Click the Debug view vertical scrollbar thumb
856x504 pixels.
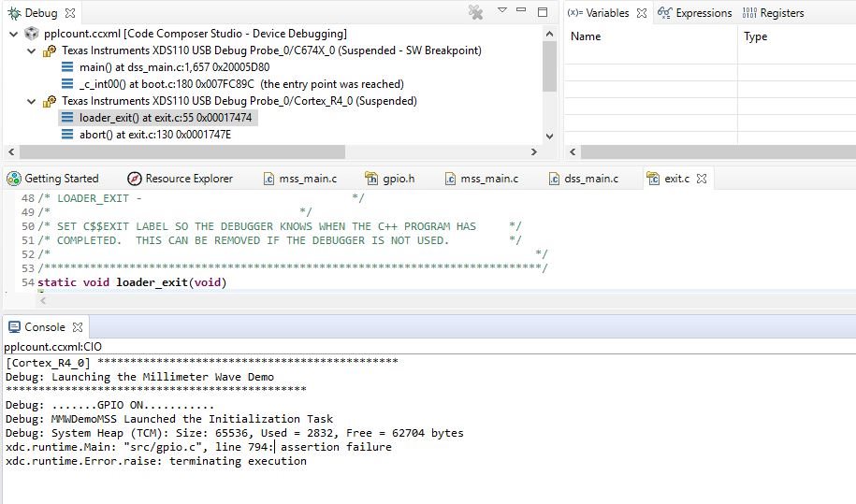tap(550, 66)
